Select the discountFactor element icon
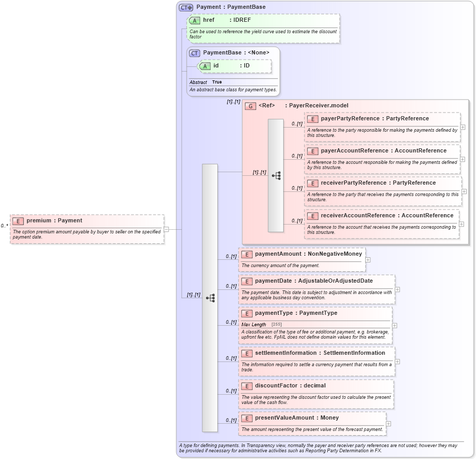 (247, 386)
